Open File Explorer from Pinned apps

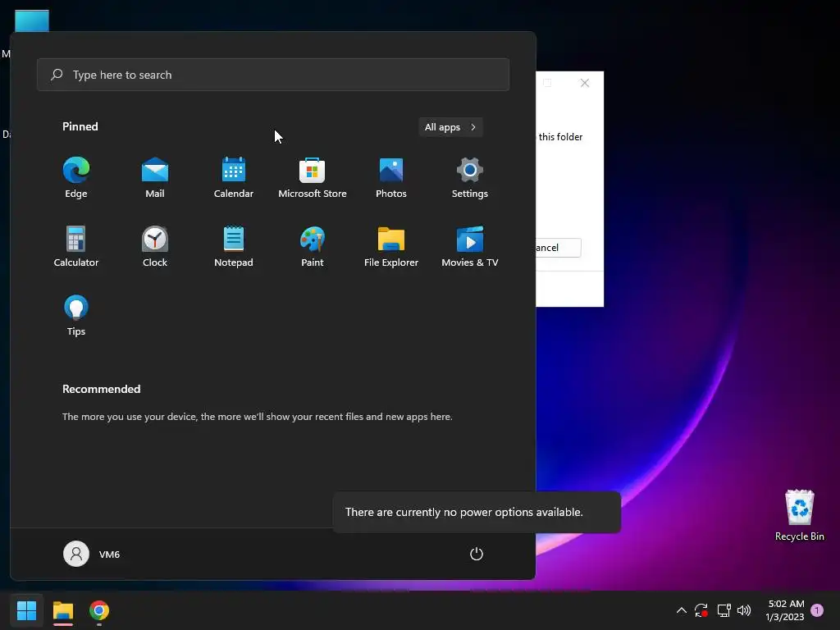[x=391, y=246]
